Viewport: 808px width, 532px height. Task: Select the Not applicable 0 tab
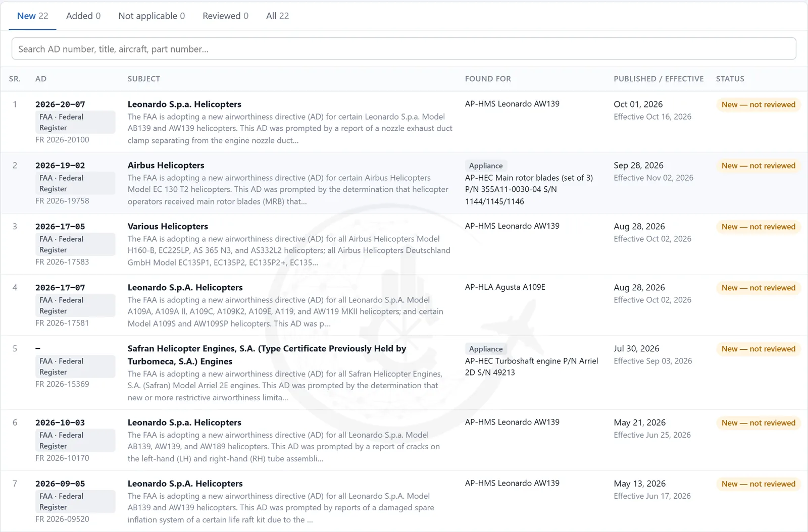tap(151, 16)
